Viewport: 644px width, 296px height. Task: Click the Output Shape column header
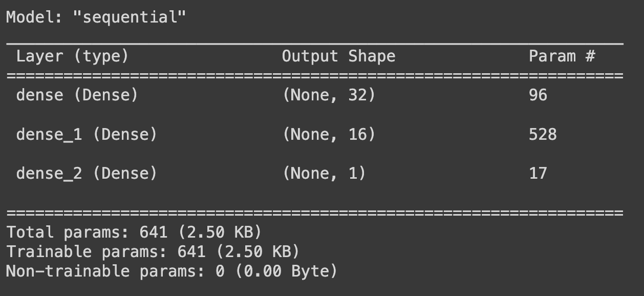pos(338,56)
